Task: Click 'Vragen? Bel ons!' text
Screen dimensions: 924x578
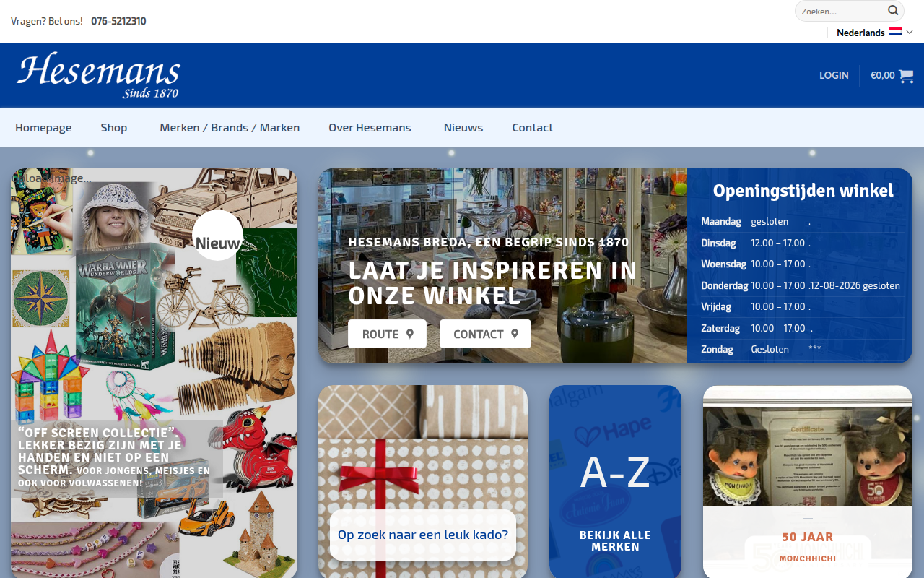Action: 47,21
